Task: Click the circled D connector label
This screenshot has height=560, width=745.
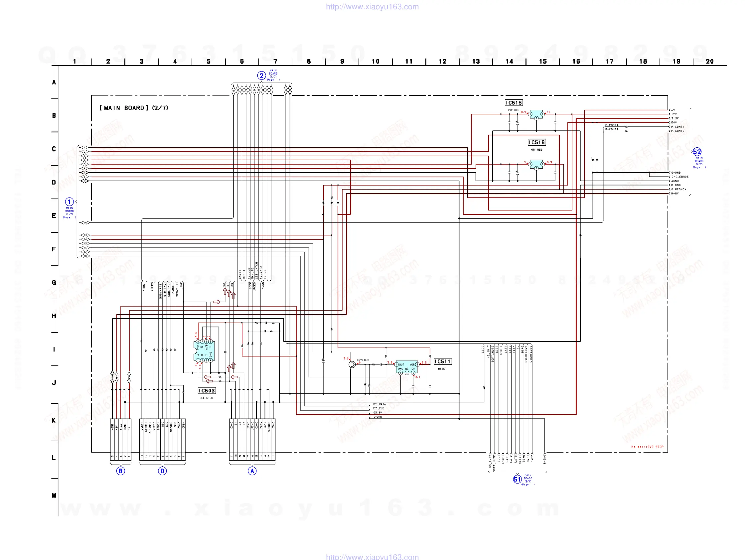Action: [162, 471]
